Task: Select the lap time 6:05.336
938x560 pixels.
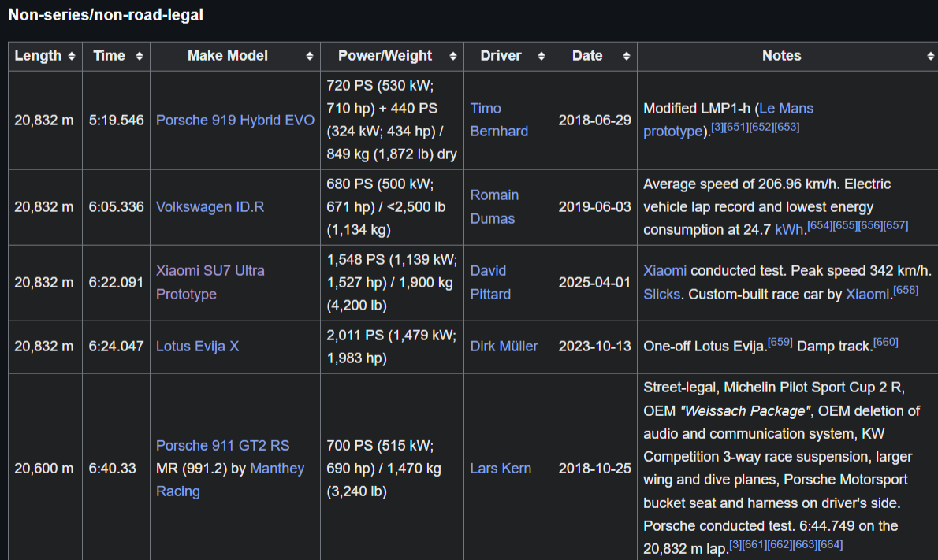Action: coord(116,207)
